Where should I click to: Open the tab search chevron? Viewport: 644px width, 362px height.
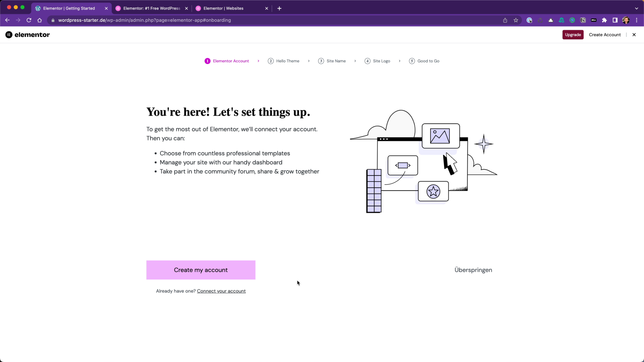[x=637, y=8]
